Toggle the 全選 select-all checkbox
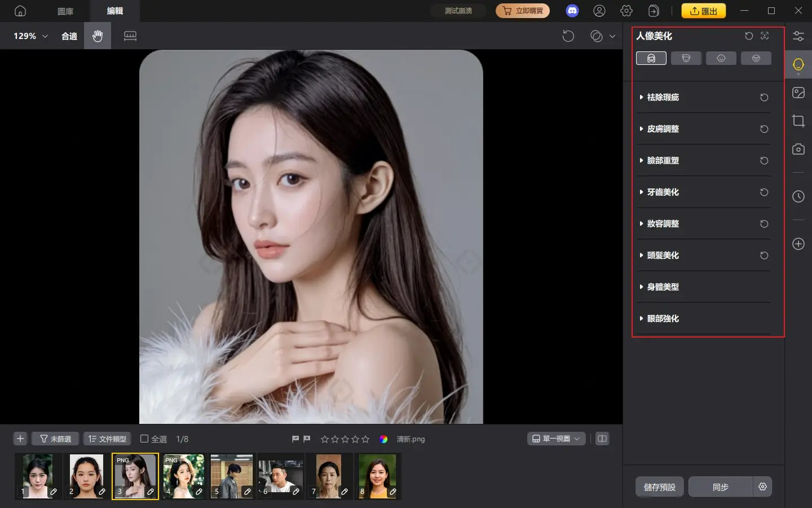This screenshot has width=812, height=508. [x=144, y=439]
